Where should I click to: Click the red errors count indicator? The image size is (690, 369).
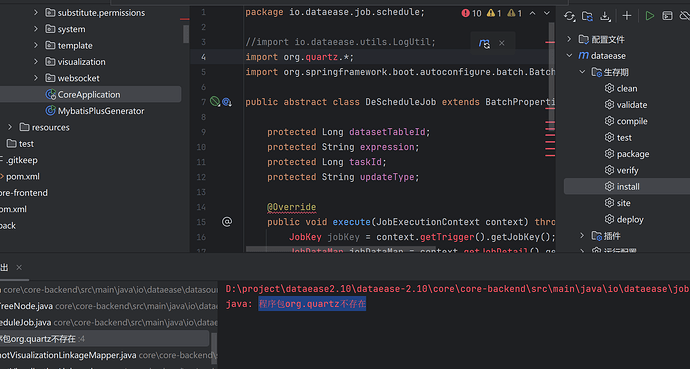tap(471, 13)
